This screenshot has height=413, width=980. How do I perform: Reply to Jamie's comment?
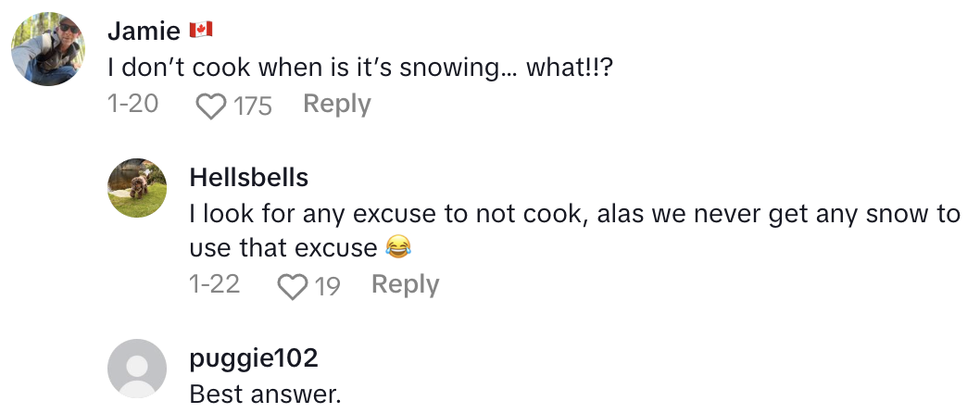point(337,105)
